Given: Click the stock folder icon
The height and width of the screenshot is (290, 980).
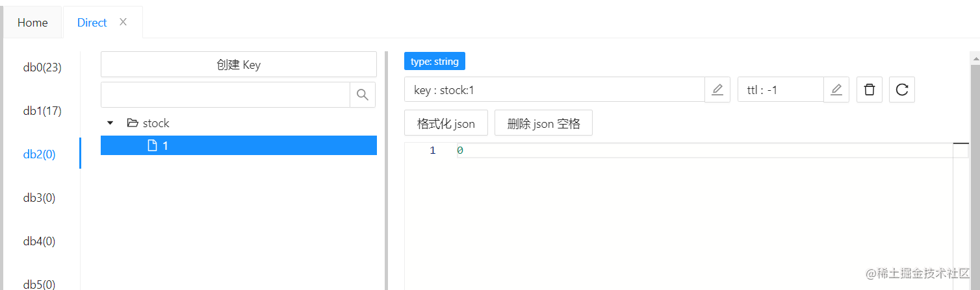Looking at the screenshot, I should (x=133, y=123).
